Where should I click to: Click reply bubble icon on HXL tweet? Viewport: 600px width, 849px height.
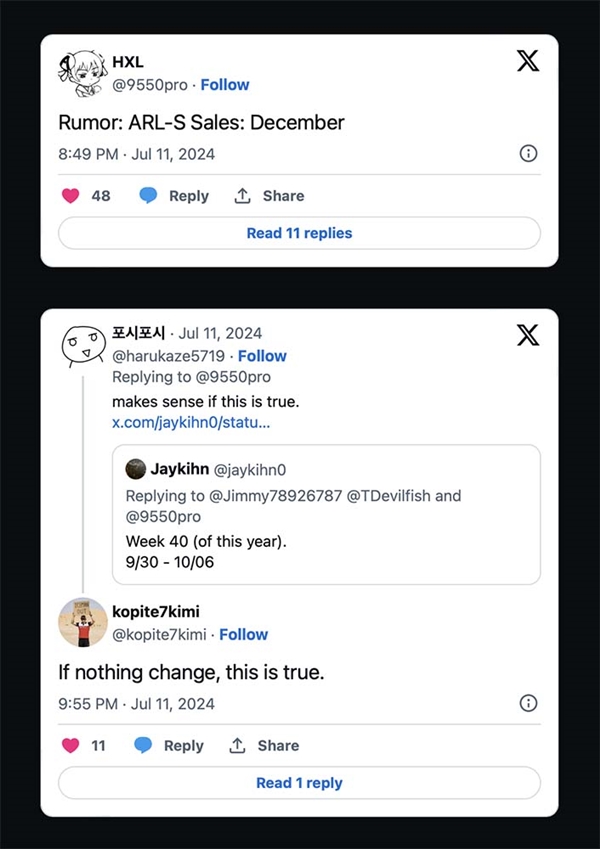(x=149, y=196)
